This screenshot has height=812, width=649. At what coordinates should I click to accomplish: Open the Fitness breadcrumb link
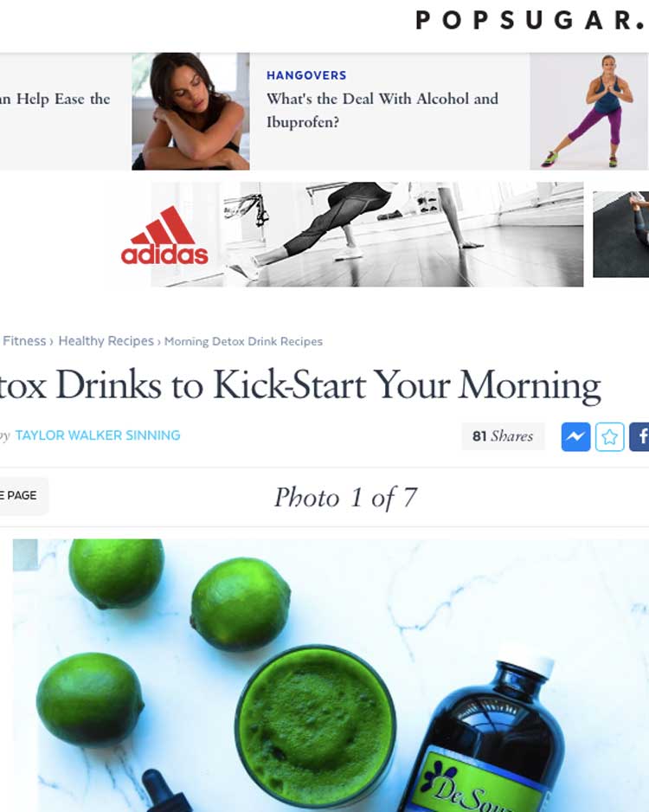(24, 341)
